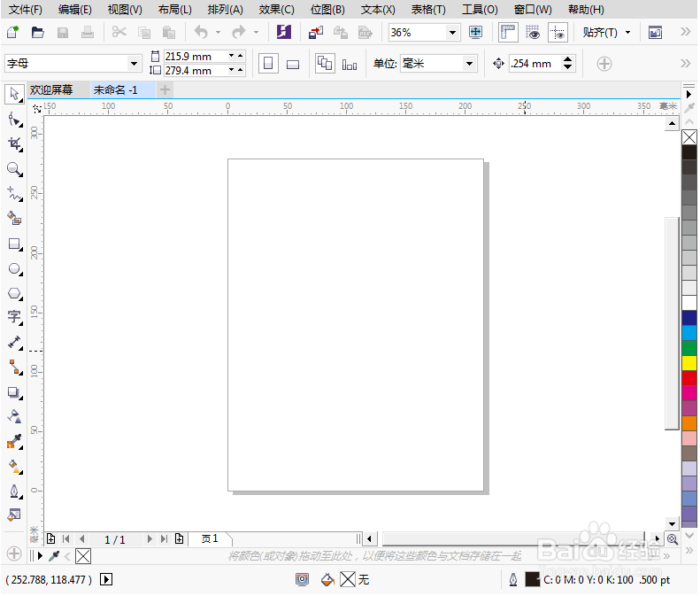Select the Pick tool arrow
This screenshot has width=700, height=596.
point(14,95)
